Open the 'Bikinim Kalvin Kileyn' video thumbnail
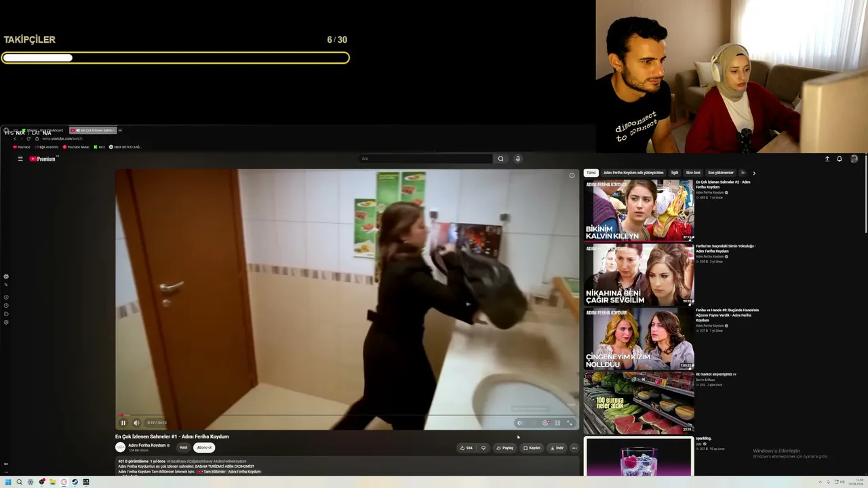The width and height of the screenshot is (868, 488). pos(639,210)
